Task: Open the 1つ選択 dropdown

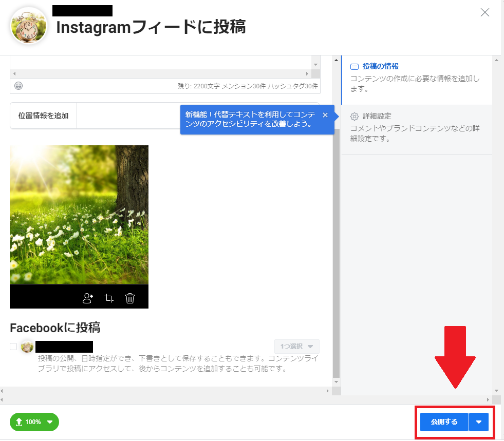Action: click(x=296, y=346)
